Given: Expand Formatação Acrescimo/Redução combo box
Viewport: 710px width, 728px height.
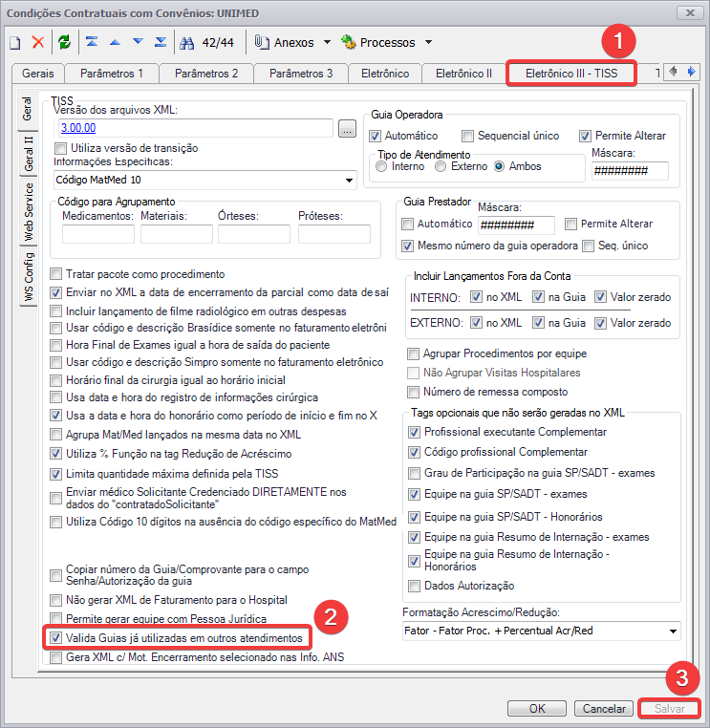Looking at the screenshot, I should (x=673, y=631).
